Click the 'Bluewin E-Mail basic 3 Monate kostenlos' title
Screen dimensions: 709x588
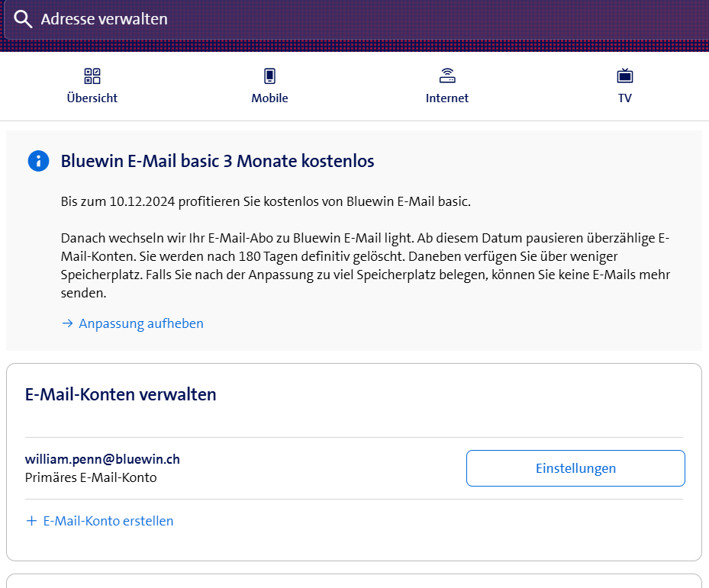pos(218,162)
